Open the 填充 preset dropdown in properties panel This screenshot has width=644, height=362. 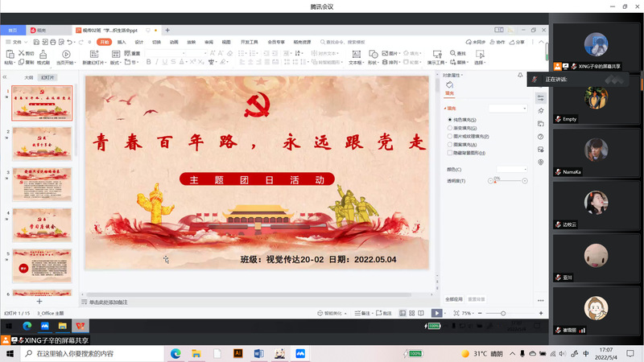coord(508,107)
